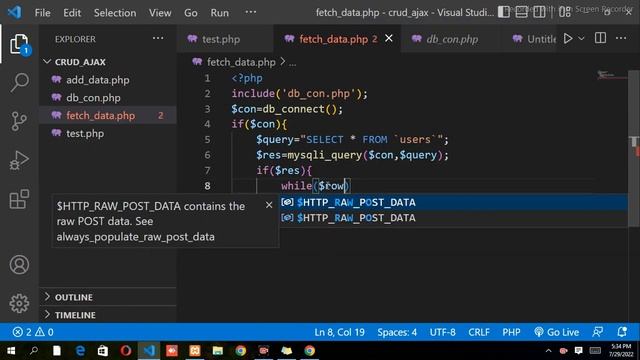640x360 pixels.
Task: Toggle the secondary side bar layout icon
Action: pyautogui.click(x=539, y=12)
